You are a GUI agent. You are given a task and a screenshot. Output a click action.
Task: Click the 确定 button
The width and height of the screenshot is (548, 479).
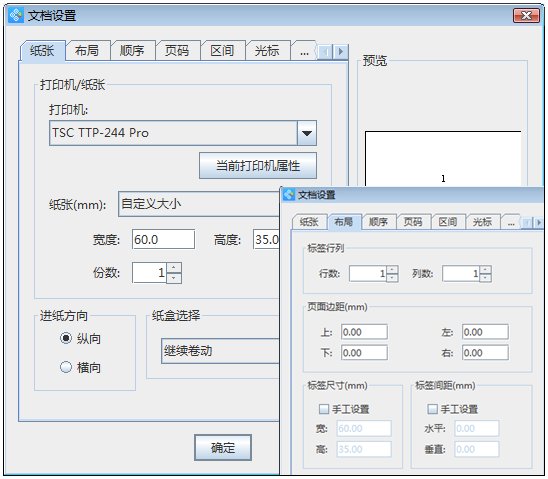click(x=223, y=447)
